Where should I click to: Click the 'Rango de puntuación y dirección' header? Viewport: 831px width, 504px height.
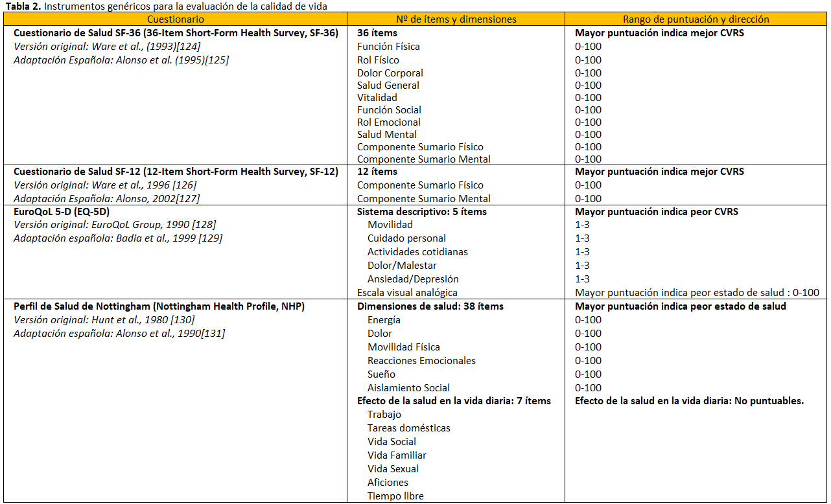click(696, 19)
